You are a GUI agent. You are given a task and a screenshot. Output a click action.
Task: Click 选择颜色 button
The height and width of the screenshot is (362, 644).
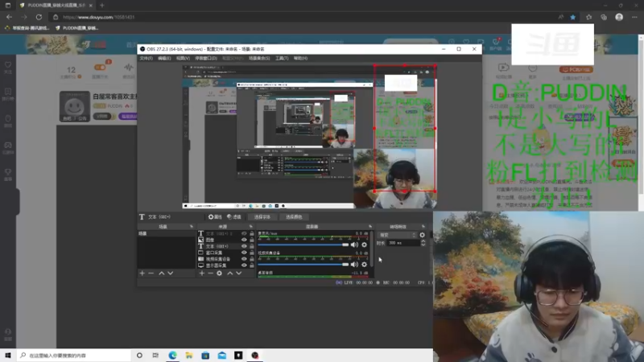click(x=294, y=216)
